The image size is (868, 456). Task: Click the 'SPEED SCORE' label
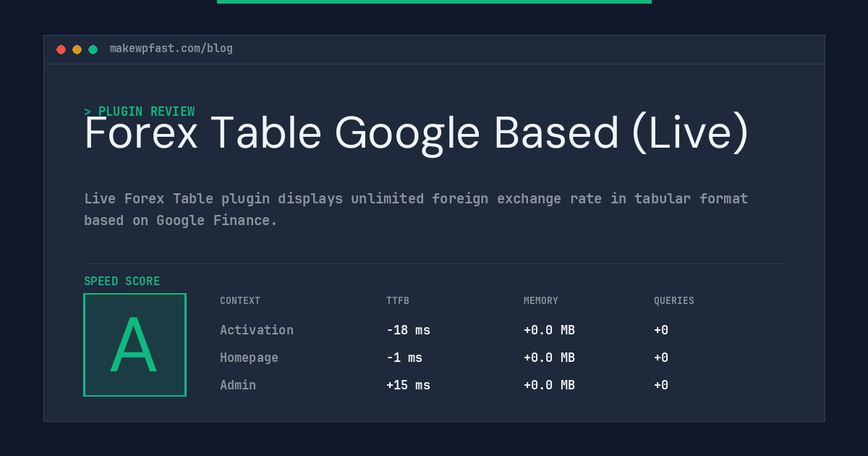122,282
